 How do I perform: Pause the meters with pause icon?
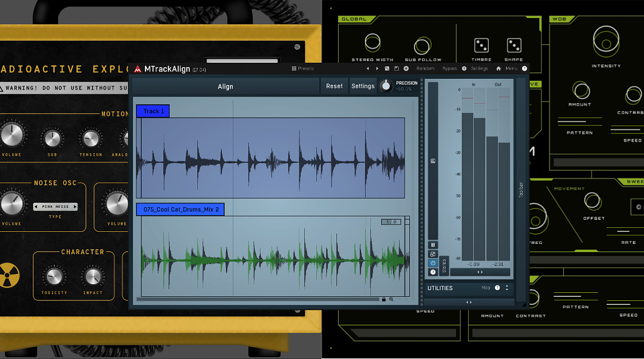tap(432, 245)
